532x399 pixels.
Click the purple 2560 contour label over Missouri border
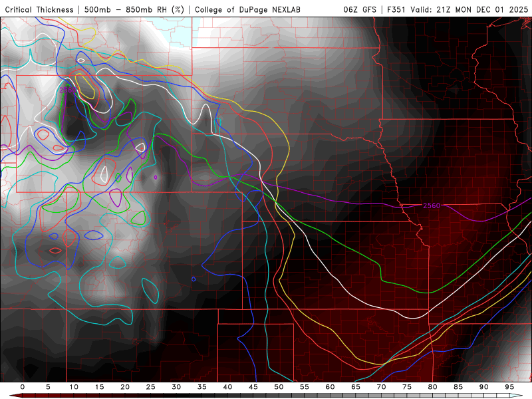(x=432, y=205)
